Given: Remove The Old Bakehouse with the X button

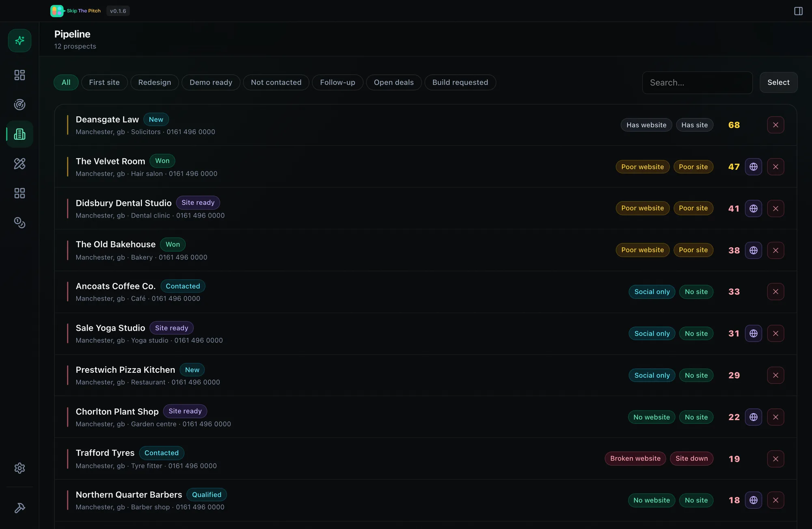Looking at the screenshot, I should tap(775, 250).
